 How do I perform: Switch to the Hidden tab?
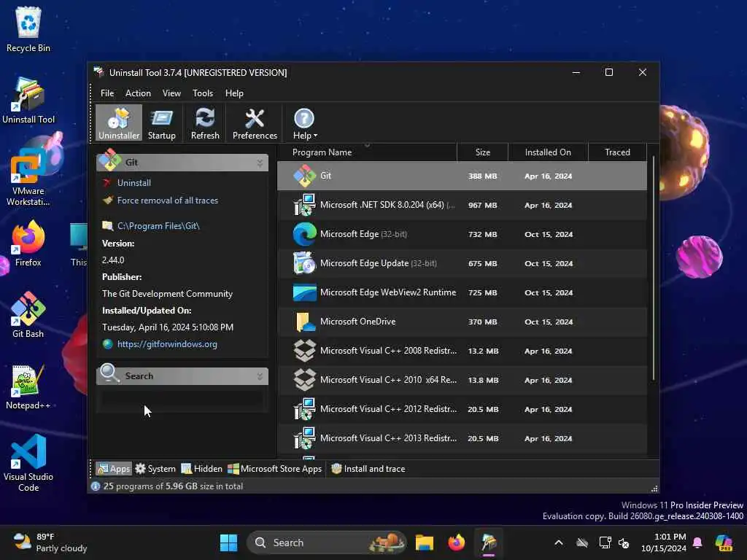[x=201, y=469]
